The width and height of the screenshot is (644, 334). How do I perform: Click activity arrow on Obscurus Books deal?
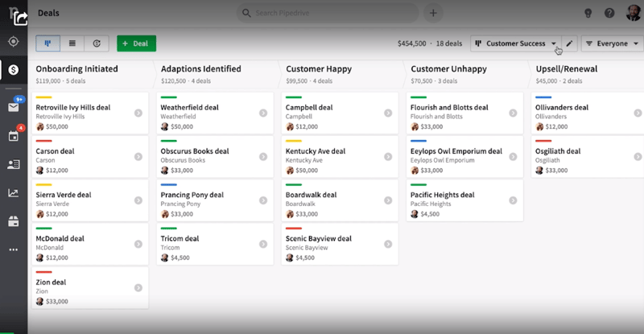click(x=263, y=156)
